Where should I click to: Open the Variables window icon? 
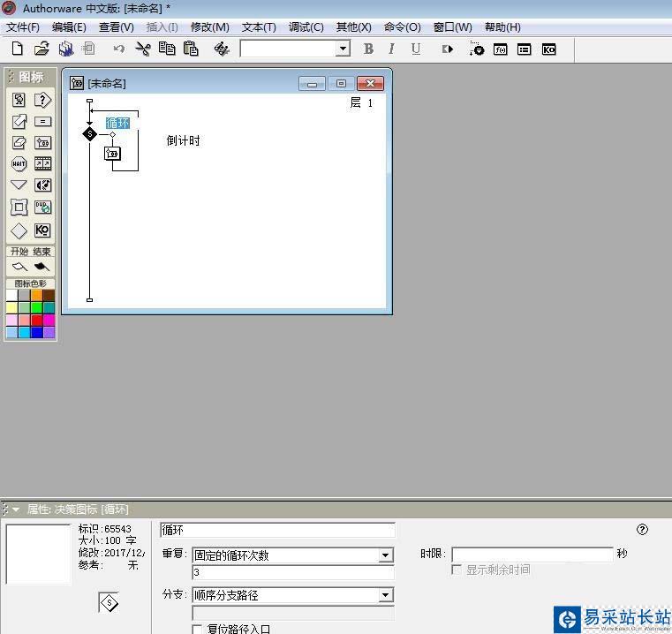pyautogui.click(x=525, y=49)
